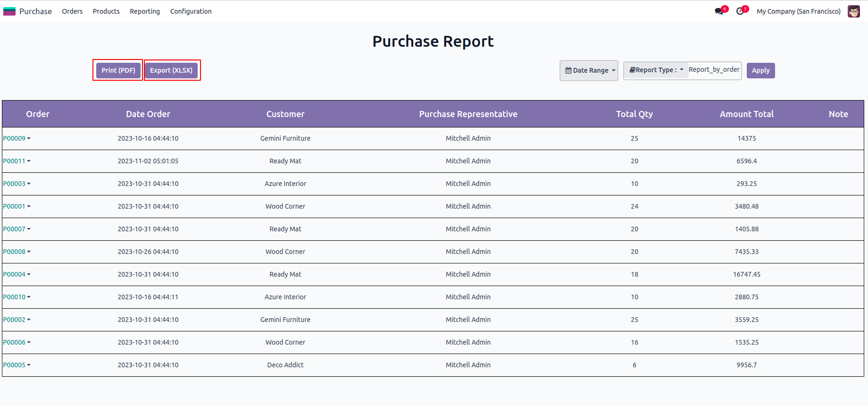Expand order P00005 row
Viewport: 868px width, 406px height.
tap(29, 365)
